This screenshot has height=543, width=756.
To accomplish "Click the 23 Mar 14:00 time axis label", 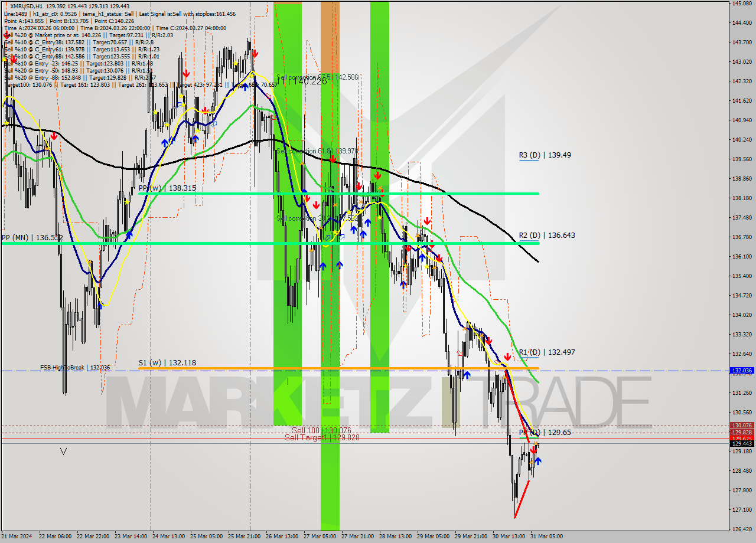I will [x=131, y=537].
